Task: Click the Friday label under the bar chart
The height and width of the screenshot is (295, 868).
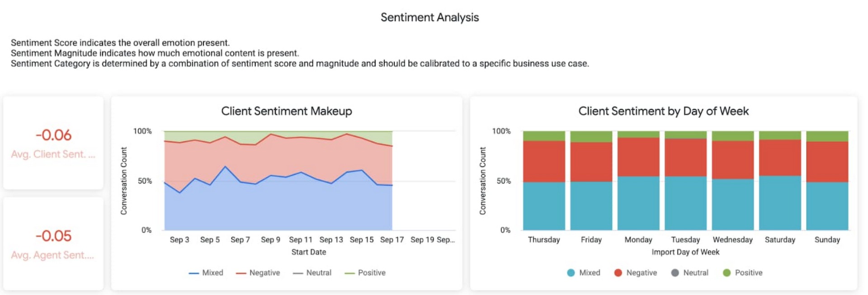Action: click(591, 240)
